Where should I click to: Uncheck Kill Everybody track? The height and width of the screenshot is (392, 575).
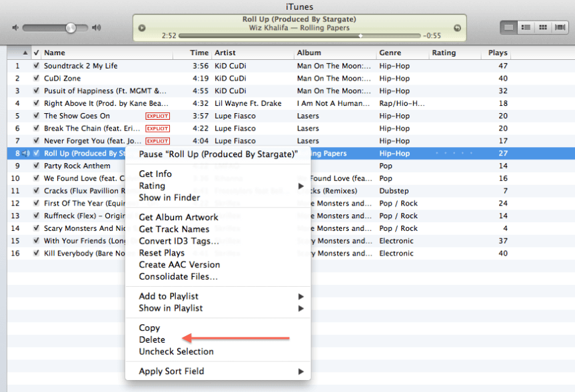point(36,253)
